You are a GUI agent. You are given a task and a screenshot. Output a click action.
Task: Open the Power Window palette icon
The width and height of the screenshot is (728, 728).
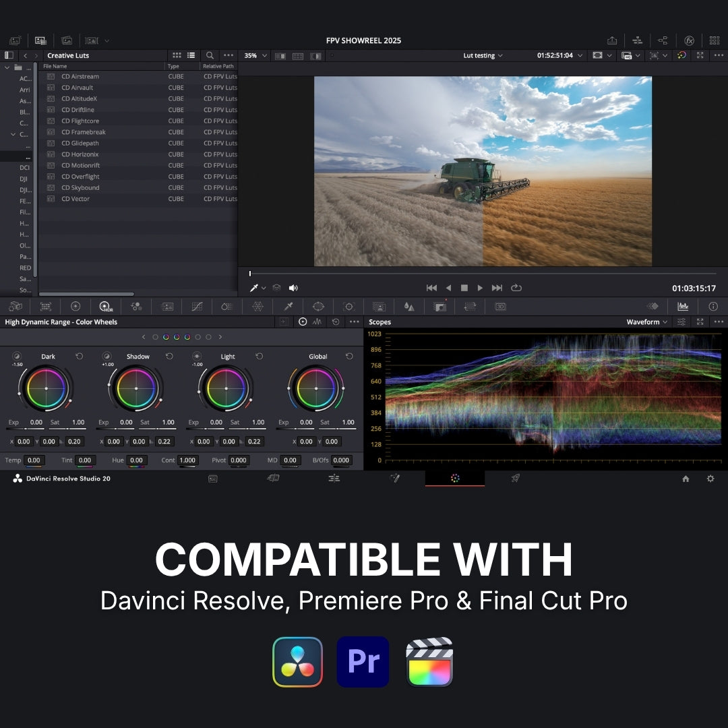tap(318, 307)
